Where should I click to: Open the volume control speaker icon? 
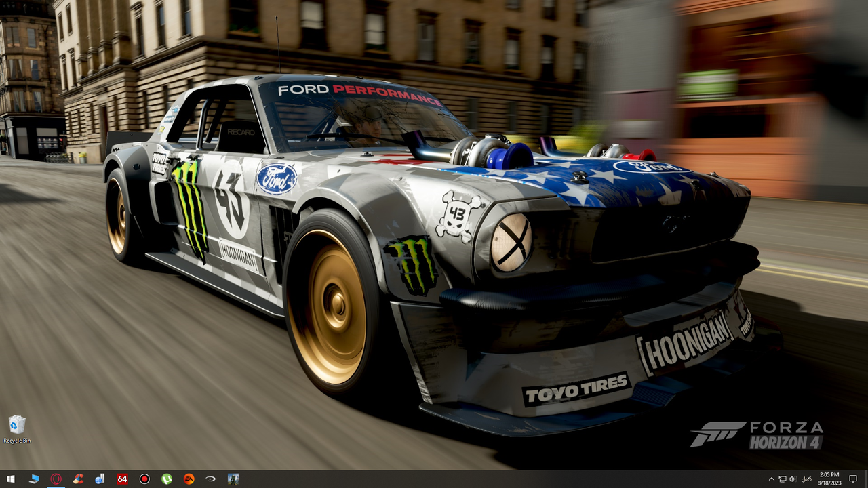click(x=793, y=479)
